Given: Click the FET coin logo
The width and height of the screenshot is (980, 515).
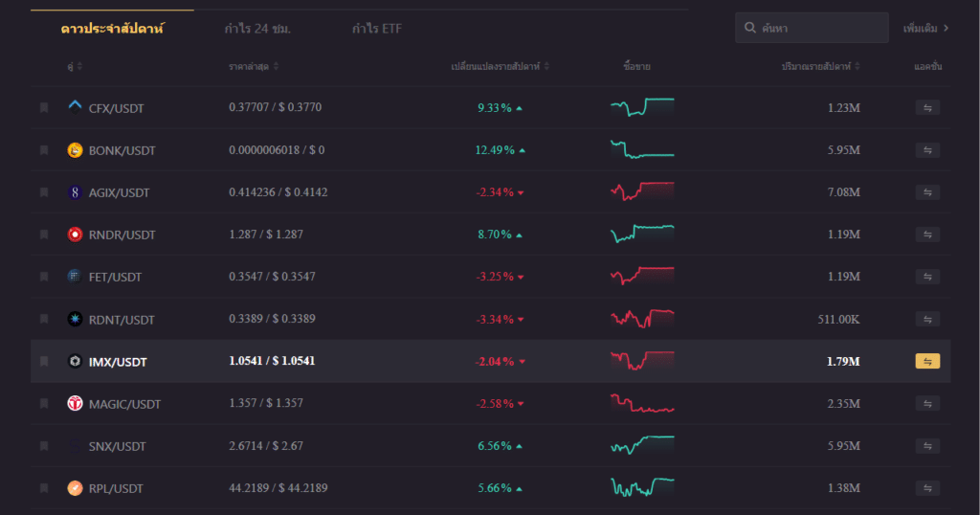Looking at the screenshot, I should [75, 277].
